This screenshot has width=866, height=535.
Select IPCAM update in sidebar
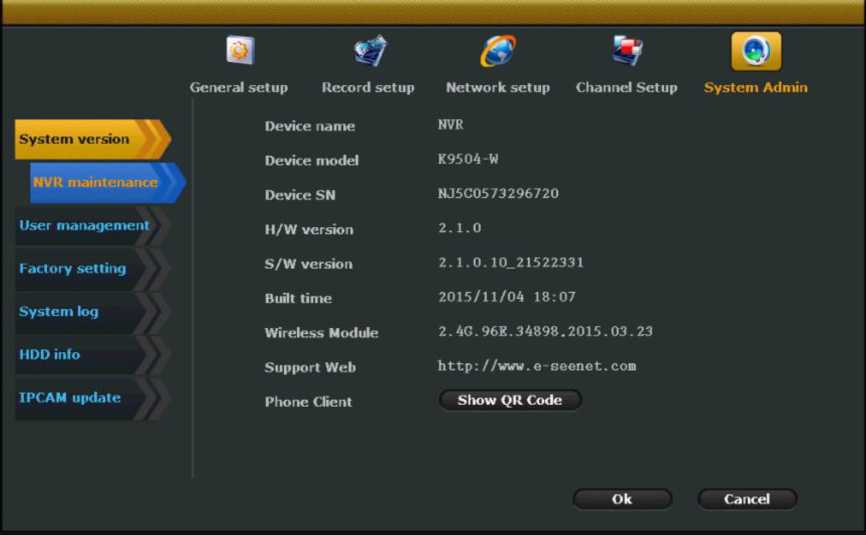[x=70, y=397]
